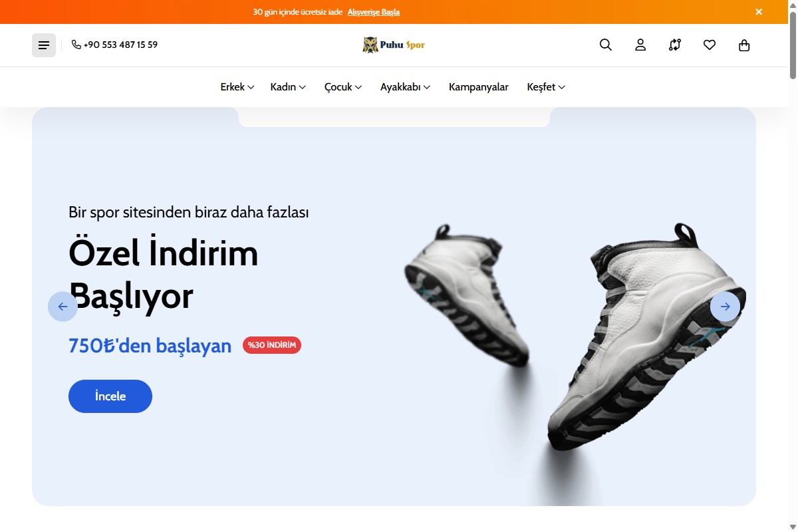Click the Puhu Spor owl logo
Viewport: 798px width, 532px height.
394,45
